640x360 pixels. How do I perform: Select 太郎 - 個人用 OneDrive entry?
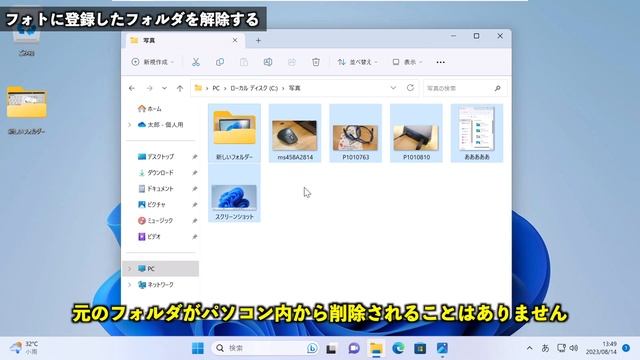[x=160, y=124]
